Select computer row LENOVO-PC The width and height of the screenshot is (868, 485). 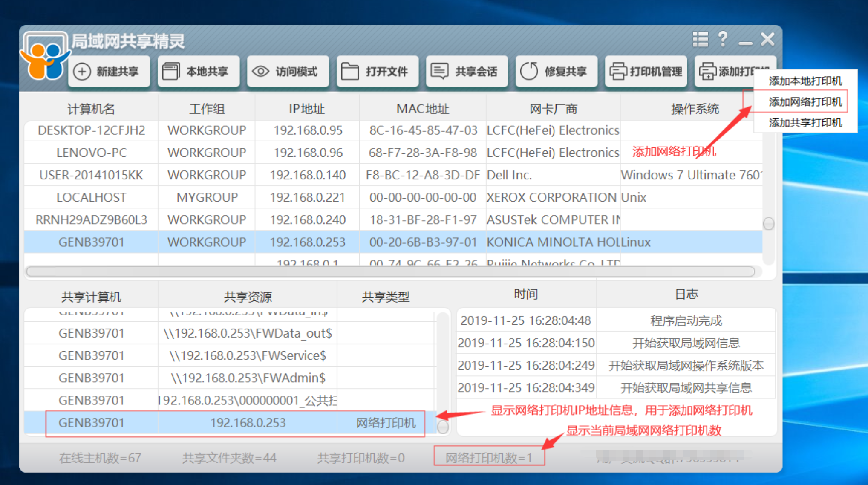[x=393, y=153]
